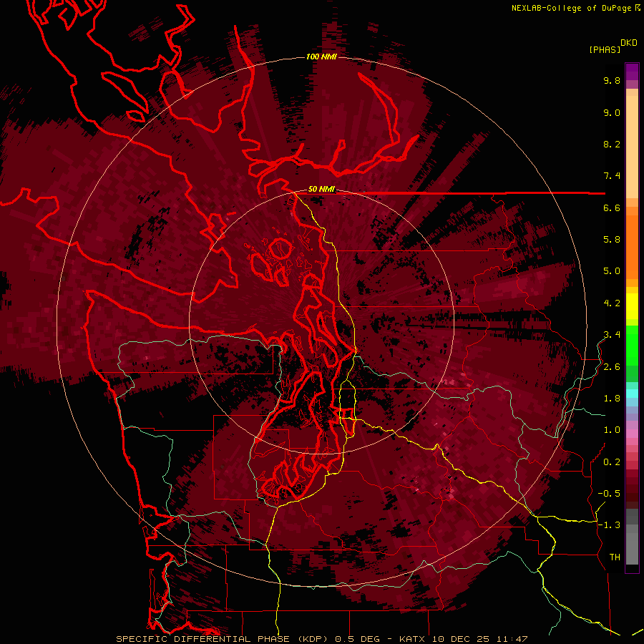Screen dimensions: 644x644
Task: Click the "DKD" legend label
Action: (x=629, y=43)
